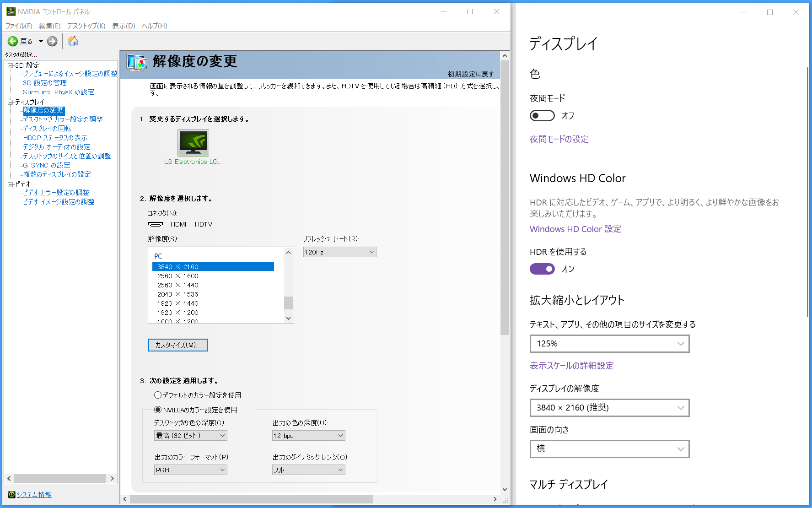Open ディスプレイの解像度 3840 × 2160 dropdown
812x508 pixels.
click(x=609, y=408)
